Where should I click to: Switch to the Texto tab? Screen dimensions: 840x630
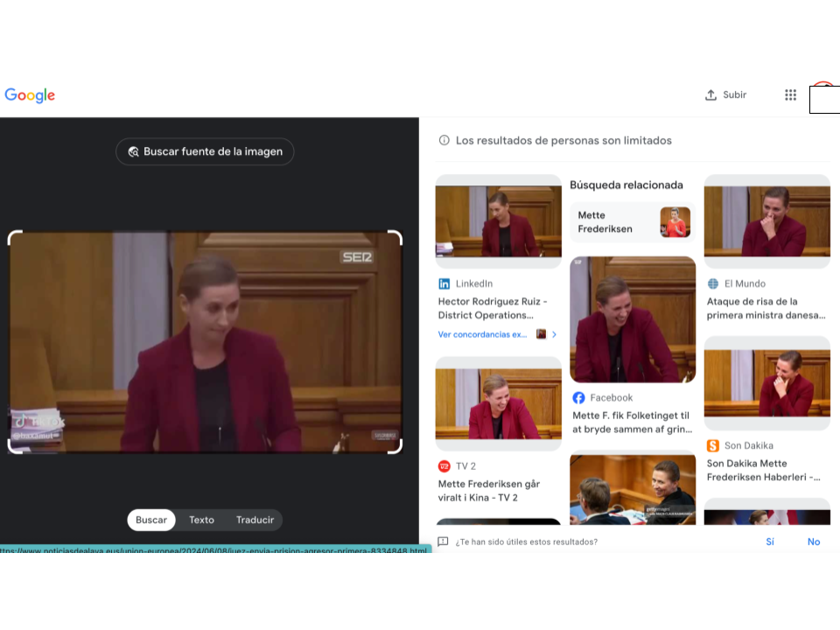point(201,520)
